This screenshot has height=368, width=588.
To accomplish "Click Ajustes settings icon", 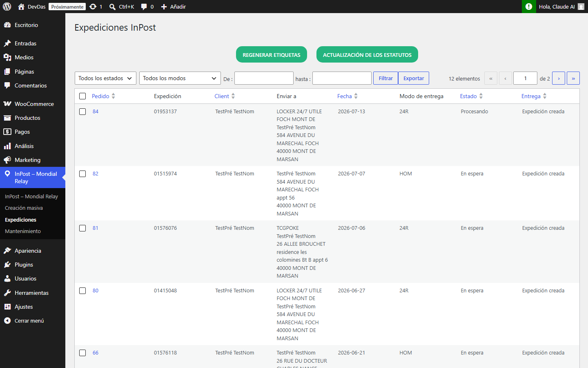I will pos(7,307).
